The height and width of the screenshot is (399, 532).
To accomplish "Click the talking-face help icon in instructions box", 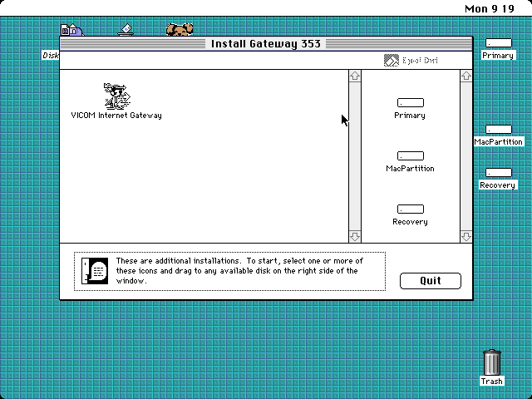I will [95, 271].
